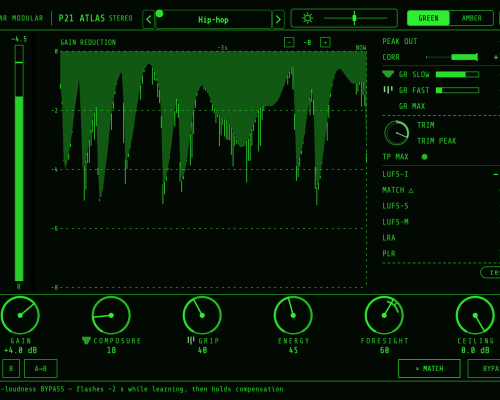Switch to the B state button
This screenshot has width=500, height=400.
tap(11, 369)
